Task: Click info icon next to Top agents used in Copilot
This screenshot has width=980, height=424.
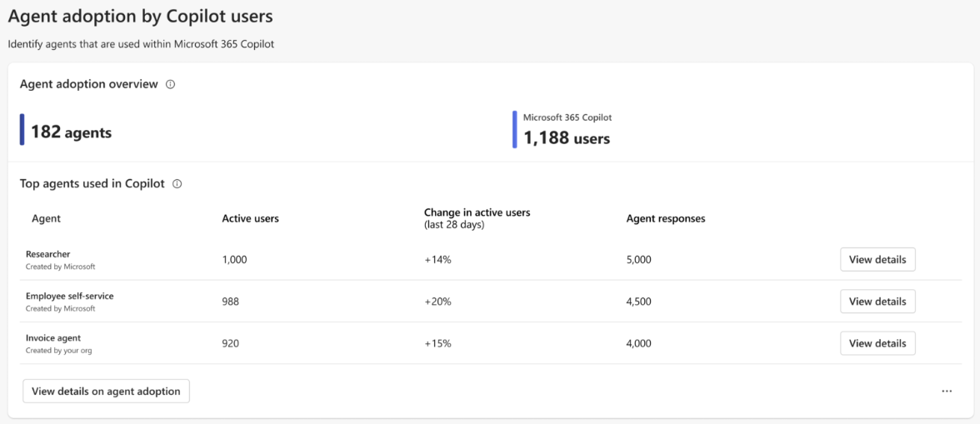Action: click(177, 184)
